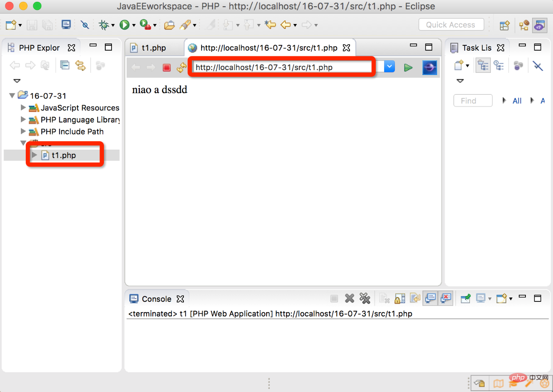Image resolution: width=553 pixels, height=392 pixels.
Task: Open the Search flashlight dropdown arrow
Action: click(195, 26)
